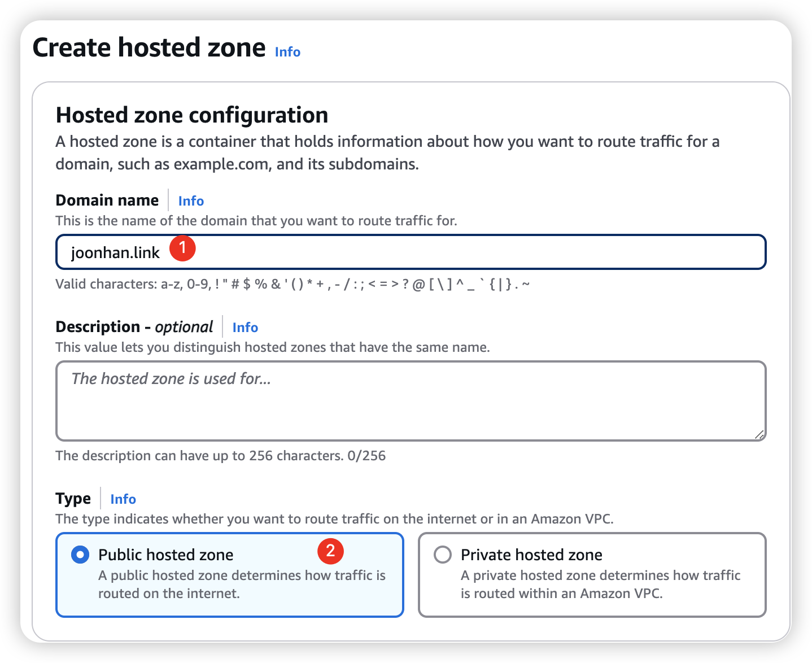
Task: View Info for hosted zone Type
Action: pyautogui.click(x=123, y=499)
